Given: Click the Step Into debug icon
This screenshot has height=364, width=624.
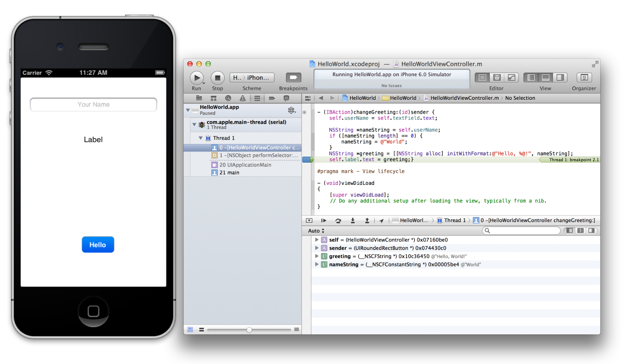Looking at the screenshot, I should [x=352, y=220].
